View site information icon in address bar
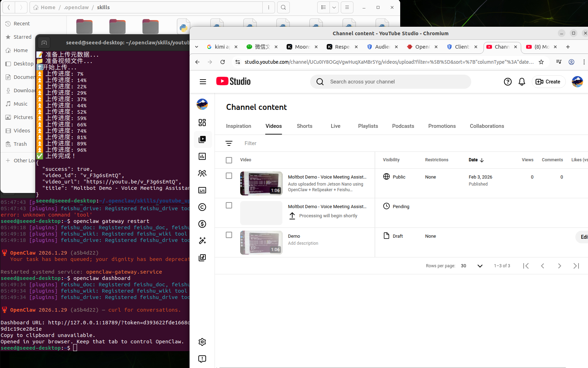This screenshot has height=368, width=588. click(238, 62)
